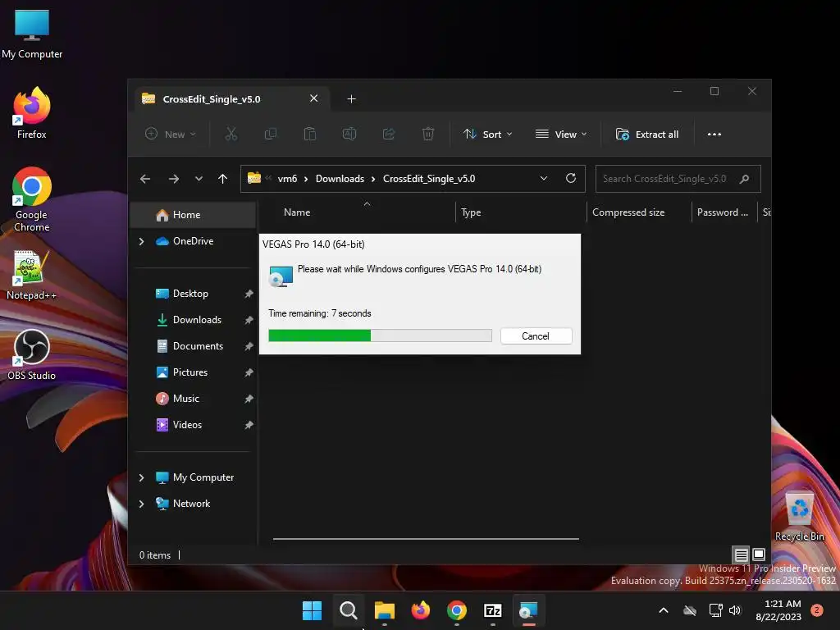This screenshot has height=630, width=840.
Task: Open Google Chrome desktop shortcut
Action: 32,199
